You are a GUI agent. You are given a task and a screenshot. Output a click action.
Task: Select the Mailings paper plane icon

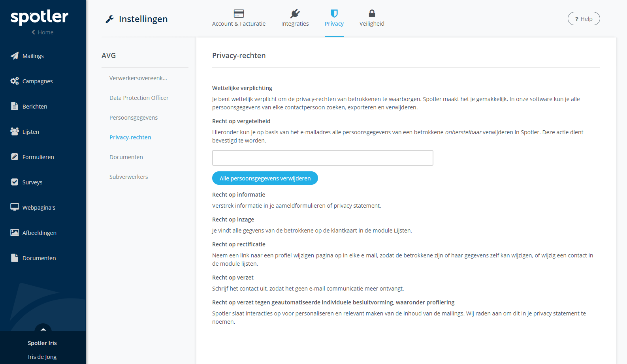[15, 56]
